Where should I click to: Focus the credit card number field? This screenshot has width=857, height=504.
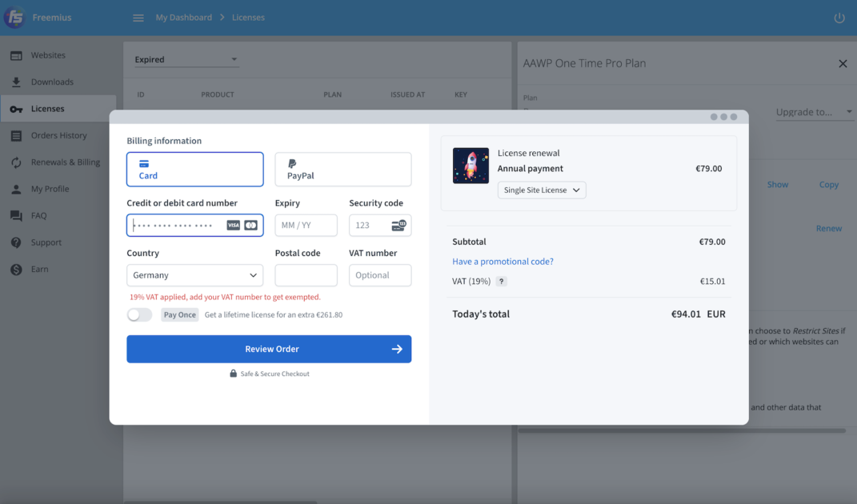click(x=195, y=226)
